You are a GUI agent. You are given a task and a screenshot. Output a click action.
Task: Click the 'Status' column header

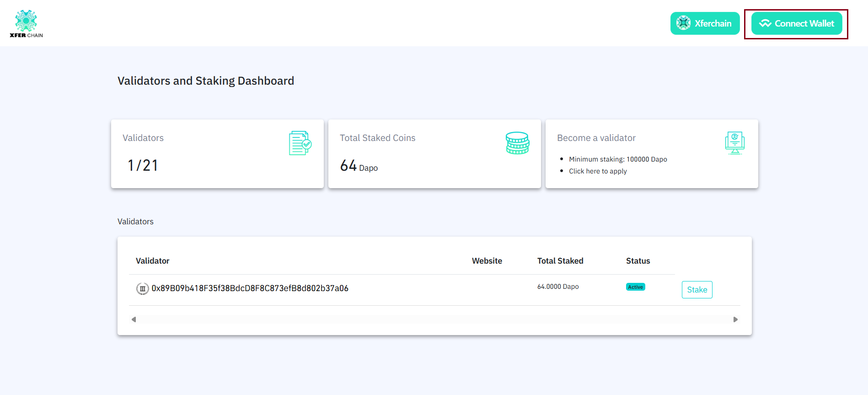pos(638,261)
